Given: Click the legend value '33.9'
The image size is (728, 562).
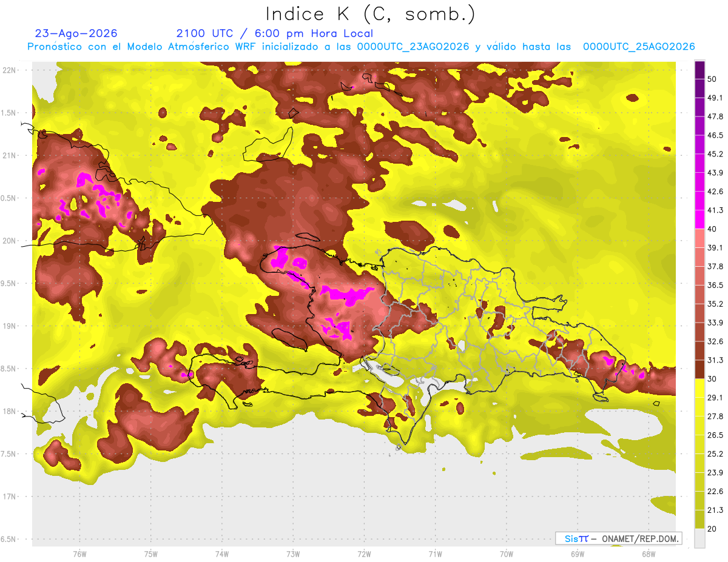Looking at the screenshot, I should 715,323.
